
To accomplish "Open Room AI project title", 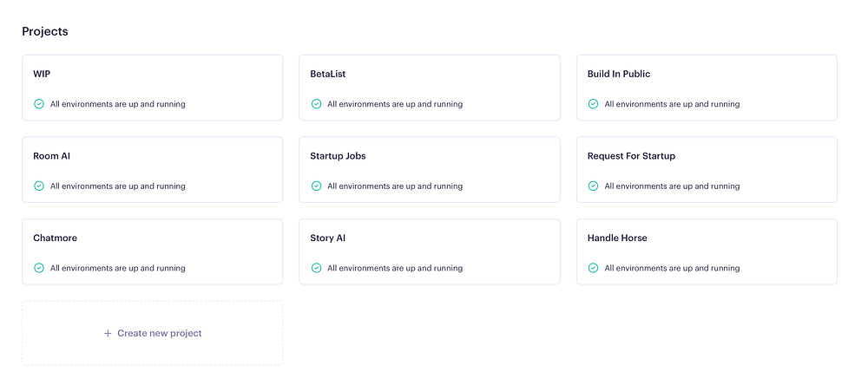I will [x=52, y=156].
